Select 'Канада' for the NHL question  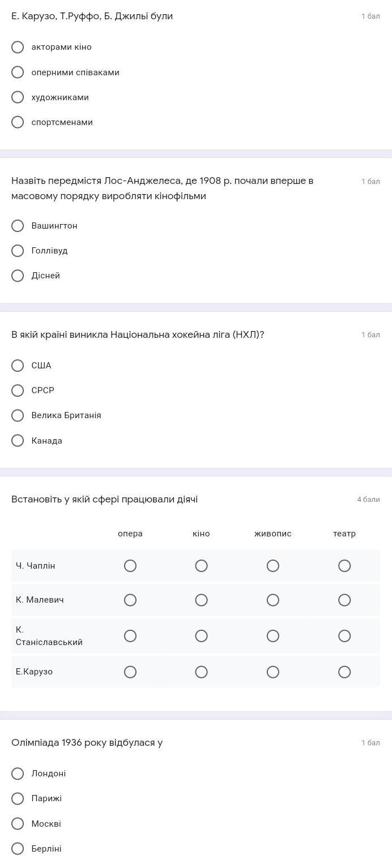tap(18, 441)
